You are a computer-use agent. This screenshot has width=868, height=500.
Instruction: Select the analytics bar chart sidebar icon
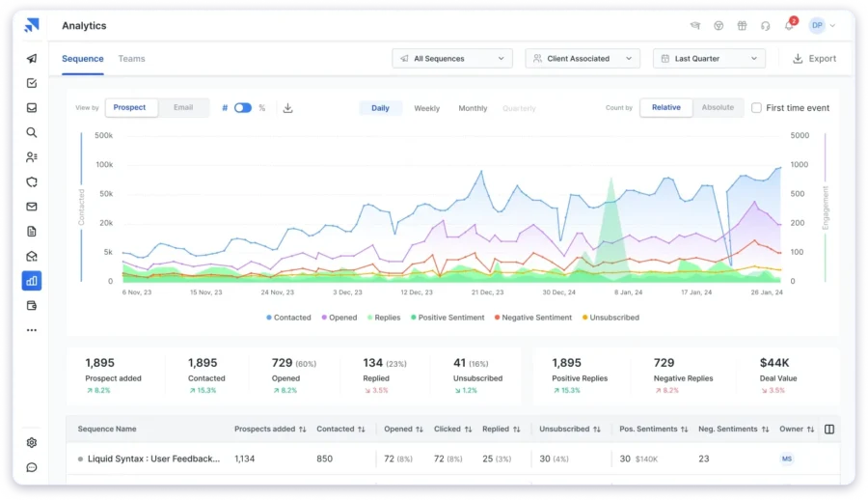click(x=32, y=281)
